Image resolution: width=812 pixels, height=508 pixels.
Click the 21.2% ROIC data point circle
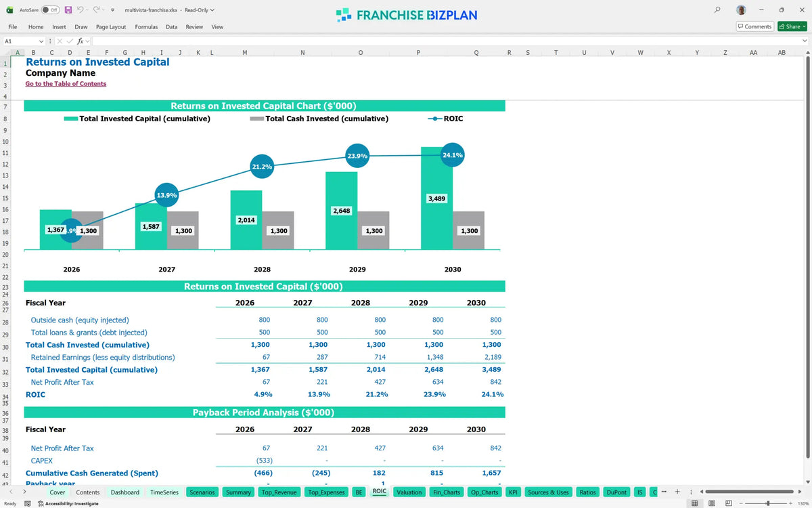coord(262,167)
